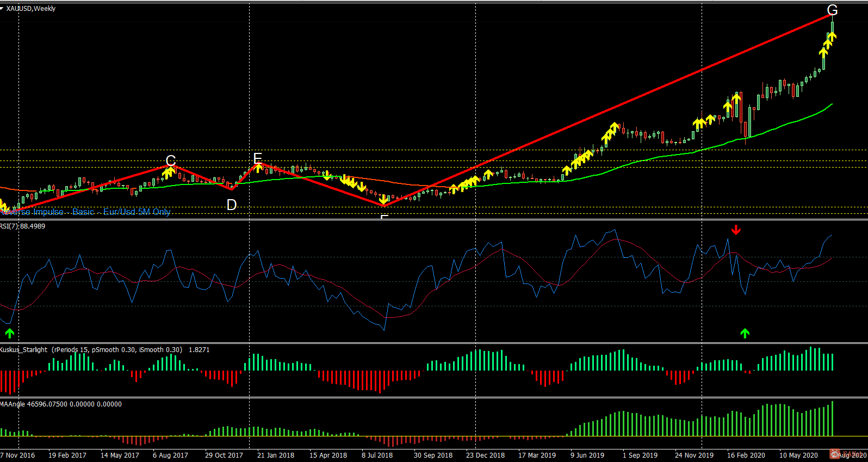Click the 19 Feb 2017 date label
Viewport: 868px width, 462px height.
tap(67, 455)
